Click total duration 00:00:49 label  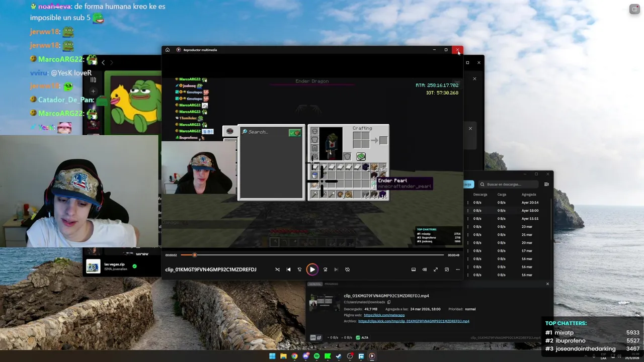(x=453, y=255)
